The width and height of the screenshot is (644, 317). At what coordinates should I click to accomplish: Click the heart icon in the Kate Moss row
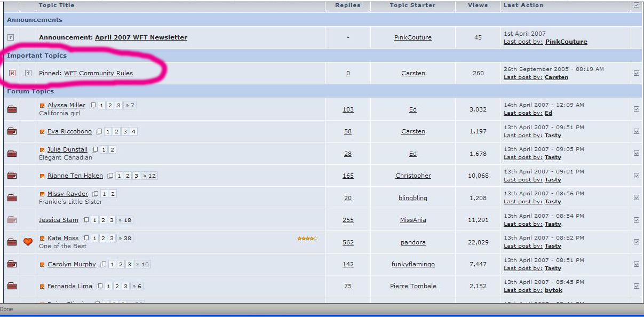(28, 242)
